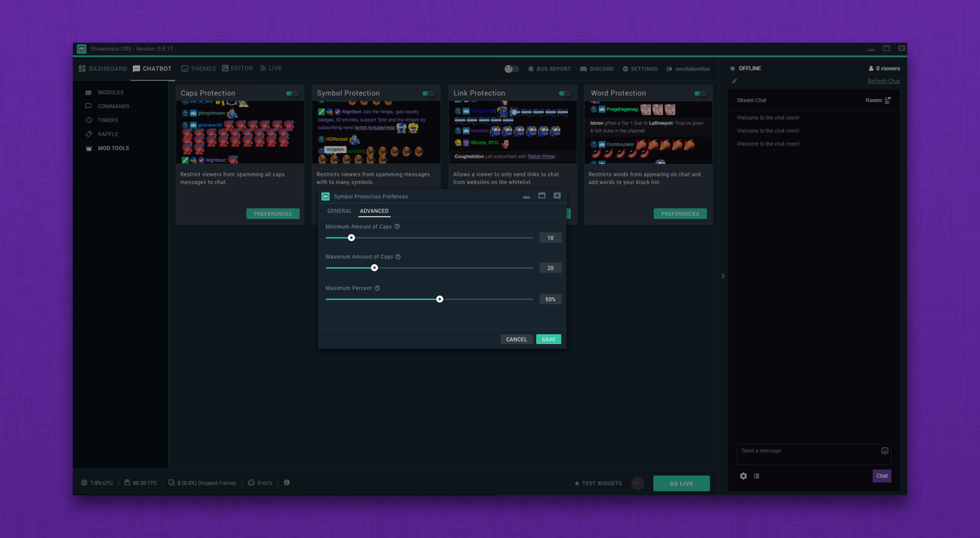Viewport: 980px width, 538px height.
Task: Click the purple Chat send button
Action: tap(882, 476)
